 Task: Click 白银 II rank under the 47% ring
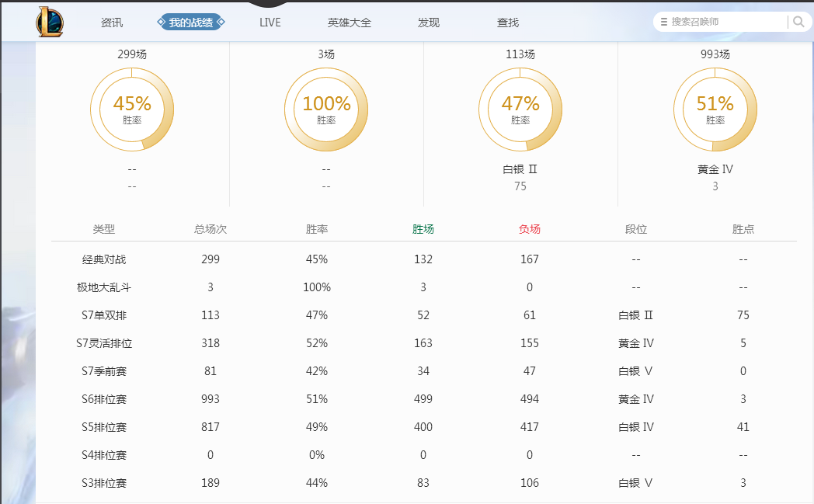520,169
